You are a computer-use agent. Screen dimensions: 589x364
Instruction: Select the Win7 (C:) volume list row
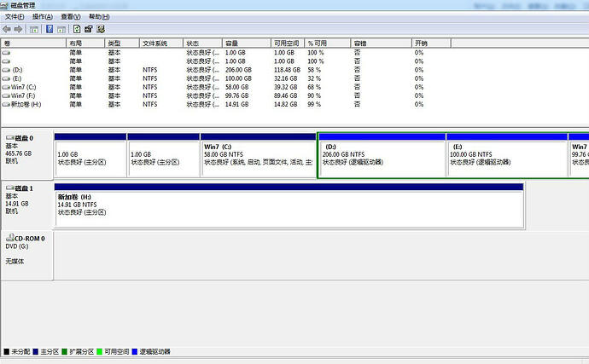click(x=225, y=88)
